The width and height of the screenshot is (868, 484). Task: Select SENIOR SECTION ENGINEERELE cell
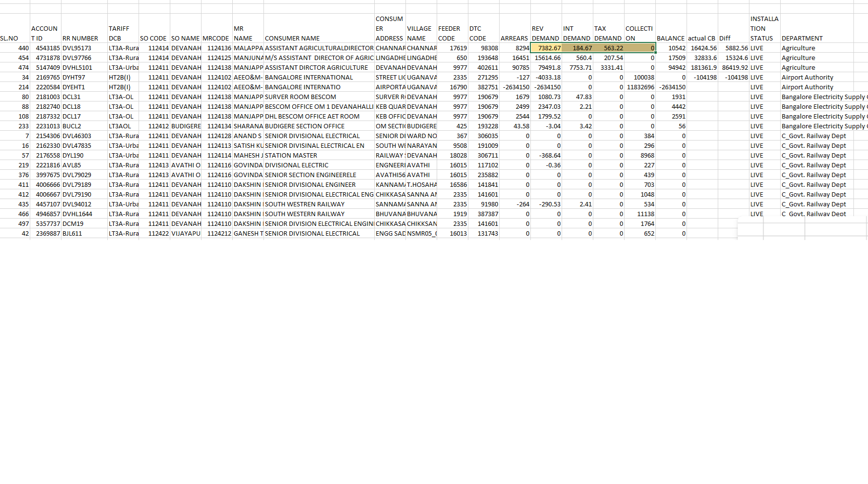[x=319, y=175]
